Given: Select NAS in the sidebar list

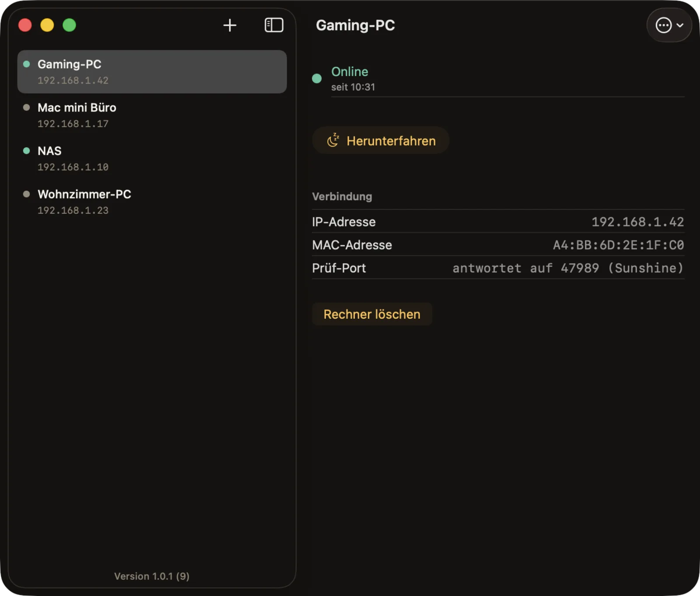Looking at the screenshot, I should pos(152,158).
